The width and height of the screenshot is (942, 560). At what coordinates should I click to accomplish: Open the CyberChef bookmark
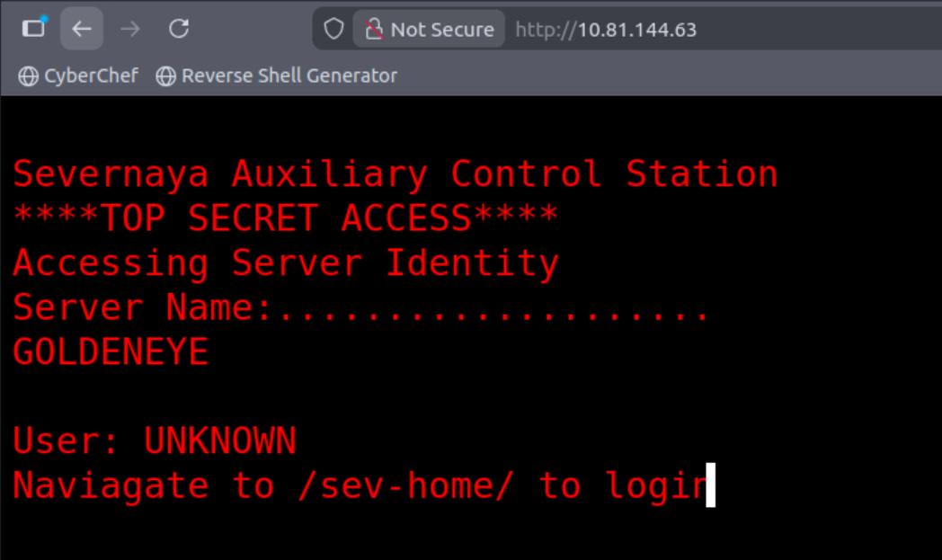[90, 76]
